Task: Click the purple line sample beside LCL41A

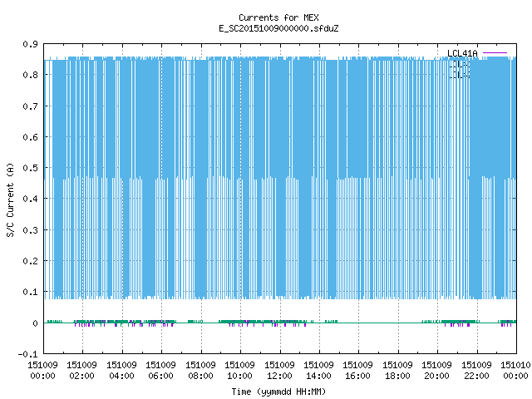Action: pyautogui.click(x=495, y=53)
